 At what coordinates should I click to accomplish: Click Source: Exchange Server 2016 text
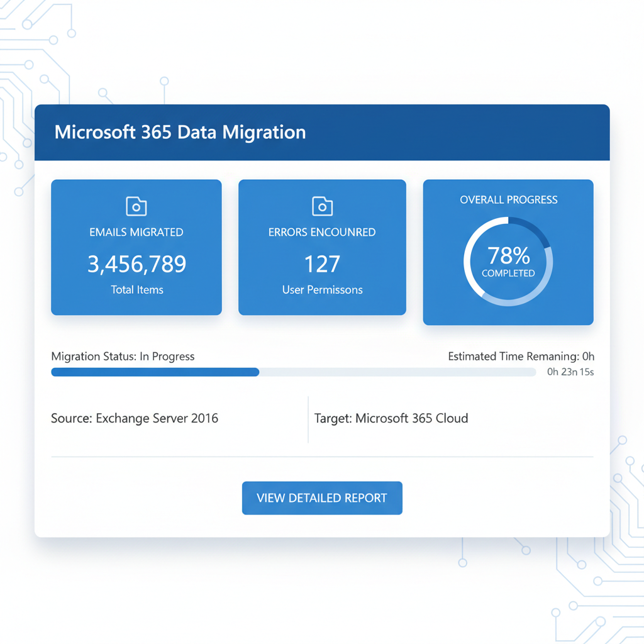(x=135, y=418)
